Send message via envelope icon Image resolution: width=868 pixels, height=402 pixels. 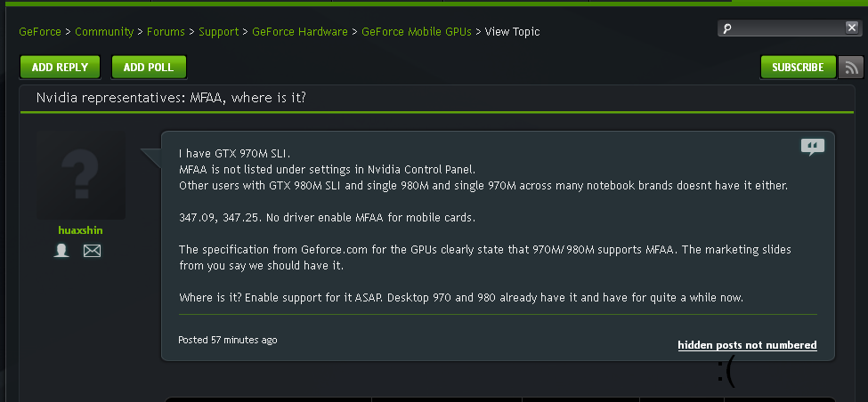pos(92,251)
